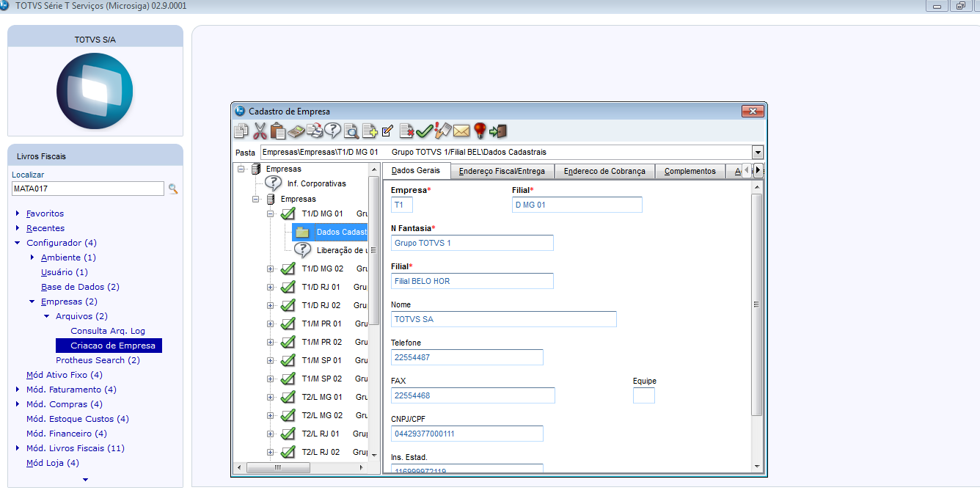Click the edit pencil icon

point(387,131)
